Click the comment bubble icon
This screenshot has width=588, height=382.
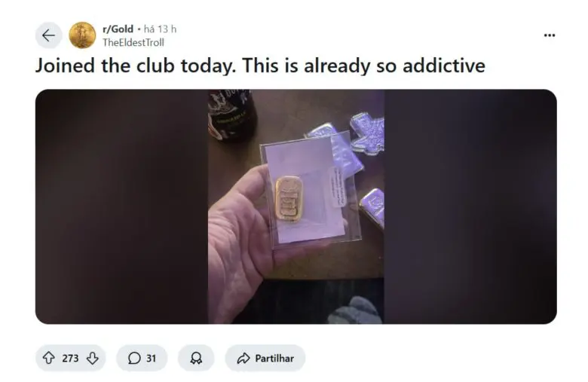pyautogui.click(x=134, y=358)
